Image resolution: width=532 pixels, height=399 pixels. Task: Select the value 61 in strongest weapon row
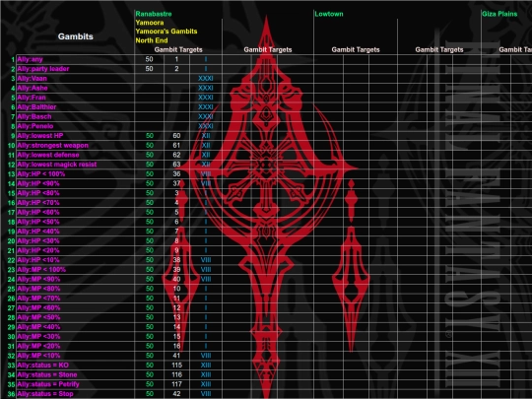pos(176,145)
